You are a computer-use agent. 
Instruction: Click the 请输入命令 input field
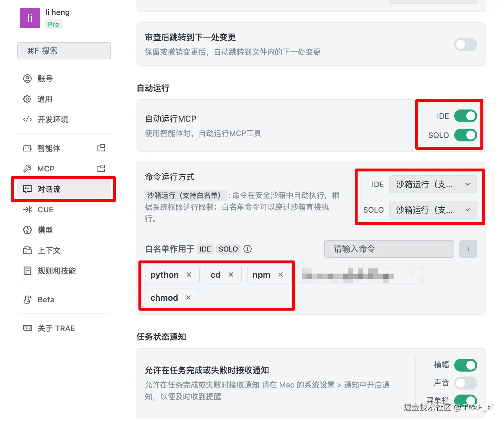click(389, 249)
